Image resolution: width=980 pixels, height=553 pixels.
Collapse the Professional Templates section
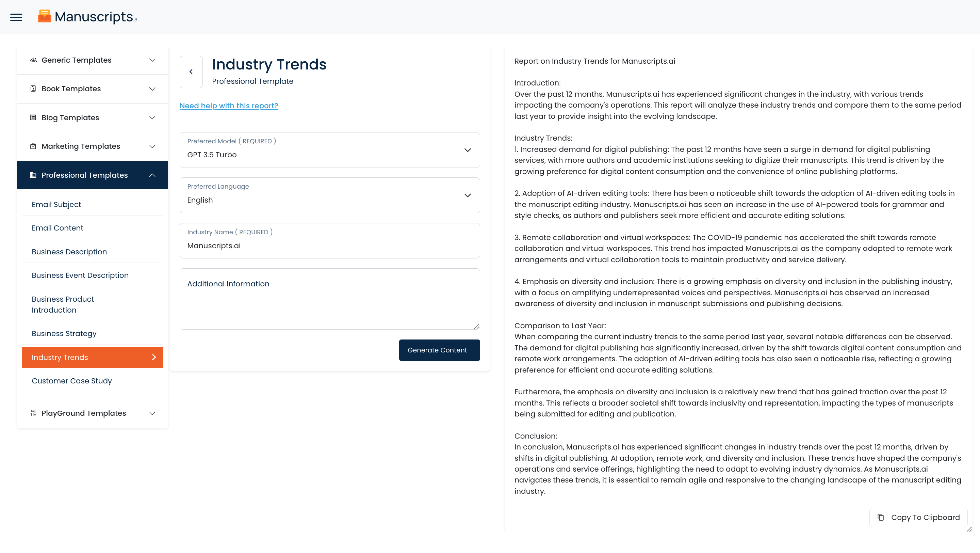[152, 175]
